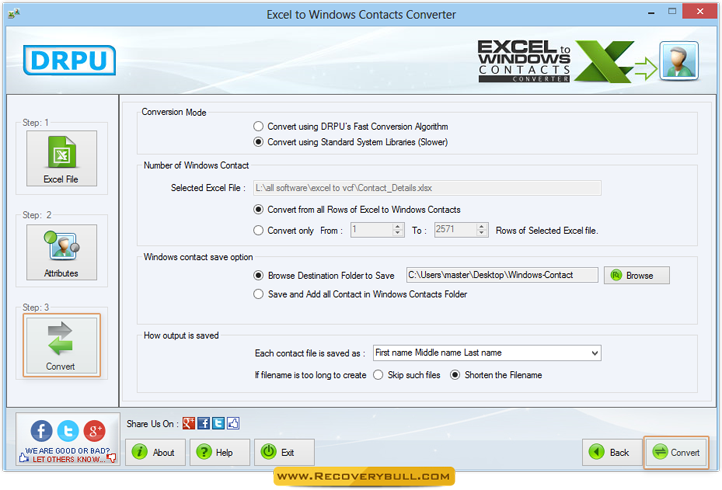Viewport: 722px width, 490px height.
Task: Increase the To row value
Action: (482, 226)
